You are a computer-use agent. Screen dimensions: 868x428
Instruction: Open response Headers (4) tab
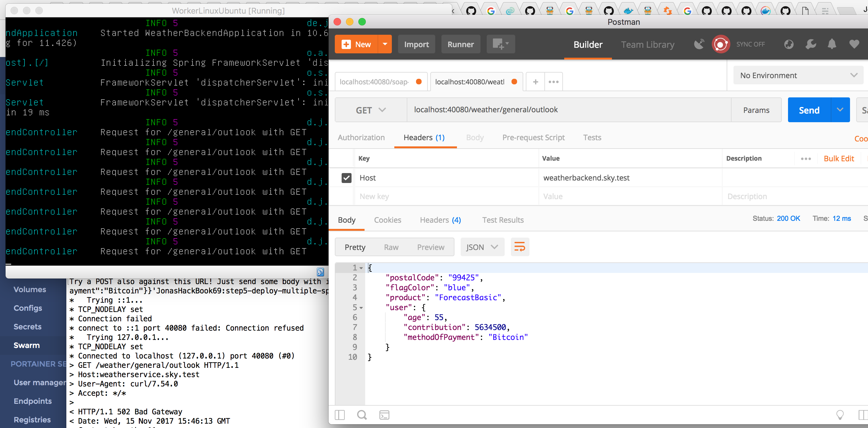(440, 220)
